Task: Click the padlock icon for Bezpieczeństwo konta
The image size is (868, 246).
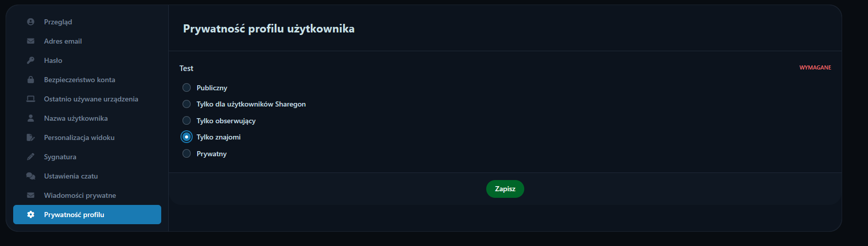Action: click(30, 80)
